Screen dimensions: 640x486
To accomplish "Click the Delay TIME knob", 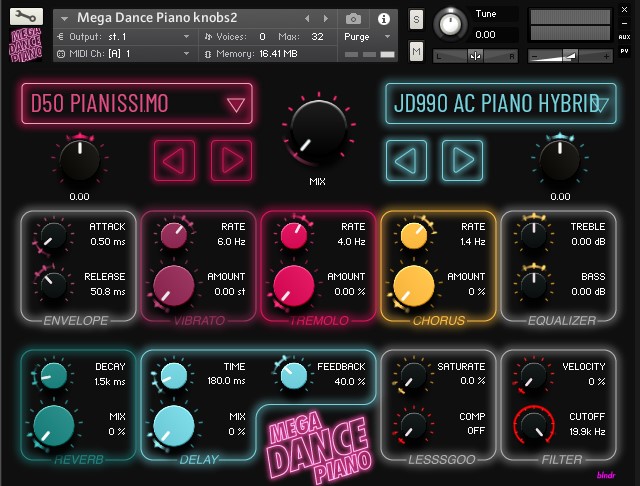I will pos(174,375).
